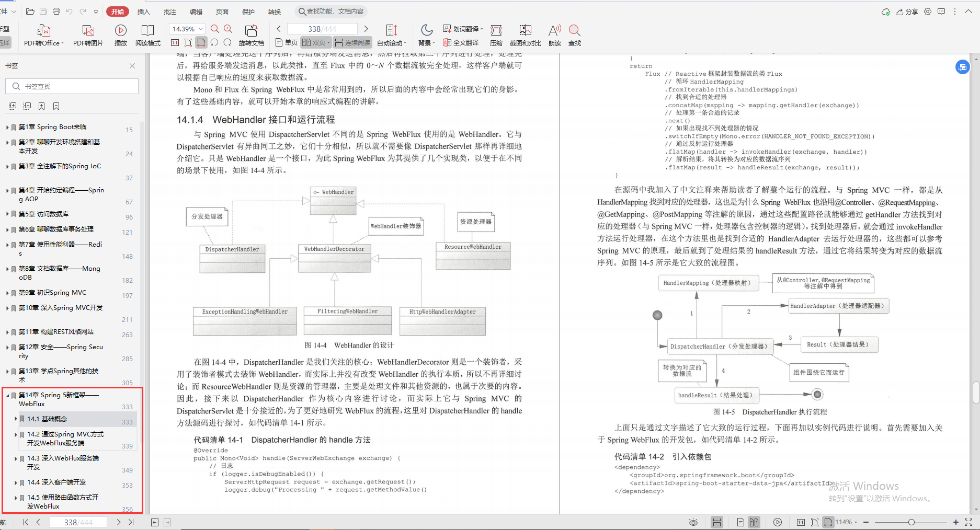Toggle fit width mode in the toolbar
The width and height of the screenshot is (980, 530).
(x=201, y=42)
